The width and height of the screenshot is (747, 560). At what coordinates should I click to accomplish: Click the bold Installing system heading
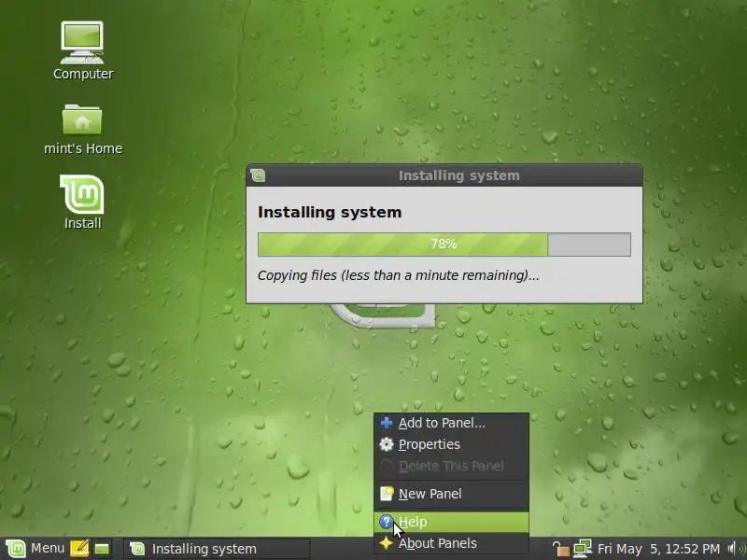330,213
